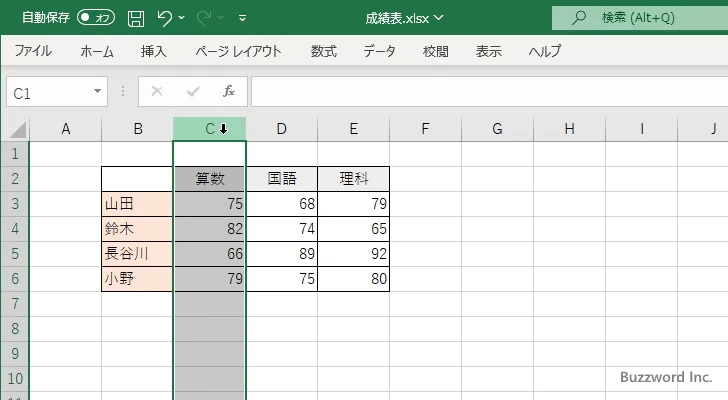Select row 1 header
Viewport: 728px width, 400px height.
point(15,154)
